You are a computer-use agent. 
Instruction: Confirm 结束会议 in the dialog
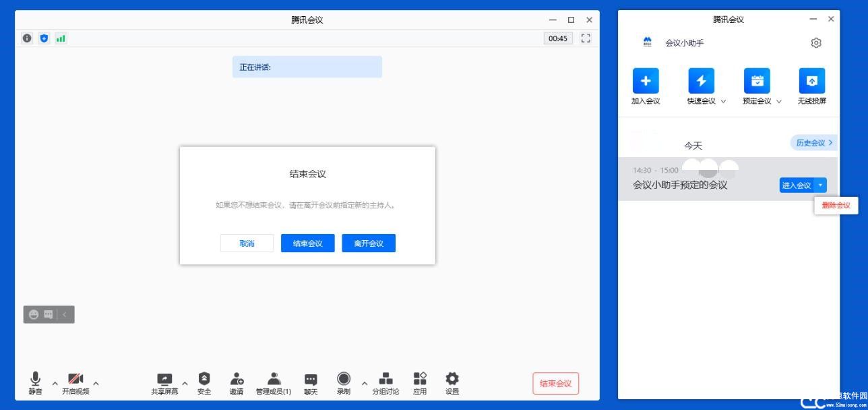pyautogui.click(x=307, y=243)
